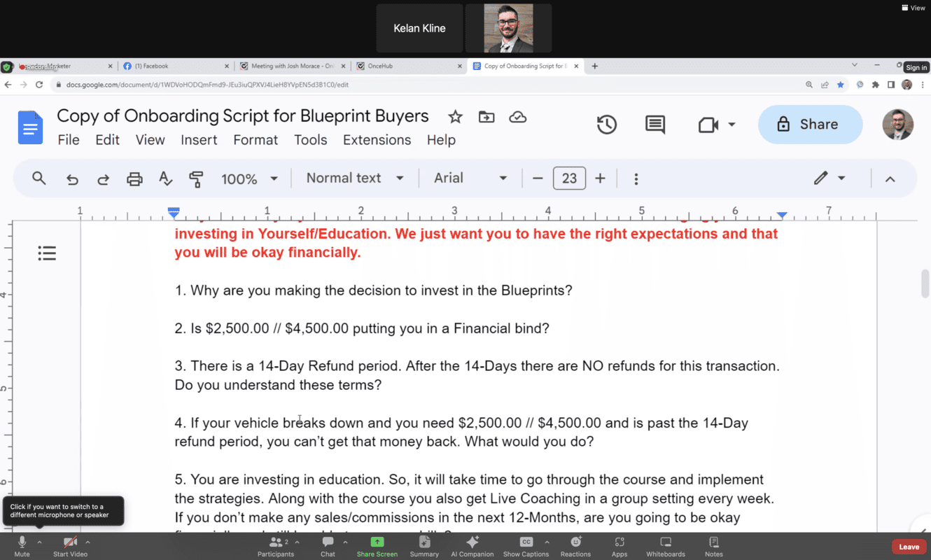Open the Normal text style dropdown

(355, 178)
